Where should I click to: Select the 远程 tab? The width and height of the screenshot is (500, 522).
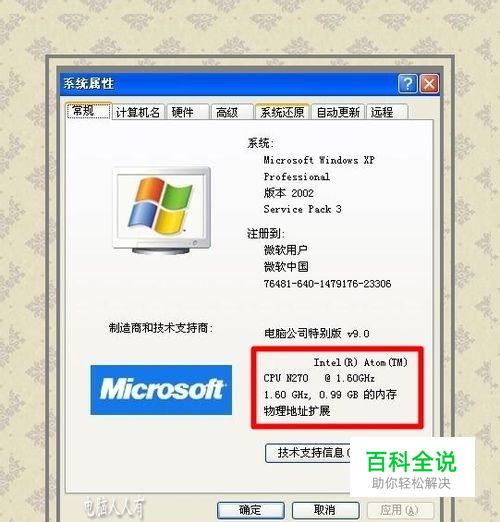[x=387, y=112]
